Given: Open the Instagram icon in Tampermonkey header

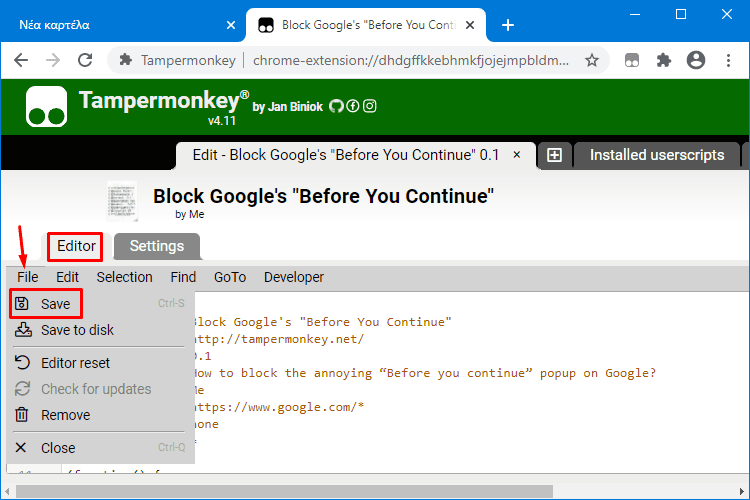Looking at the screenshot, I should coord(369,106).
